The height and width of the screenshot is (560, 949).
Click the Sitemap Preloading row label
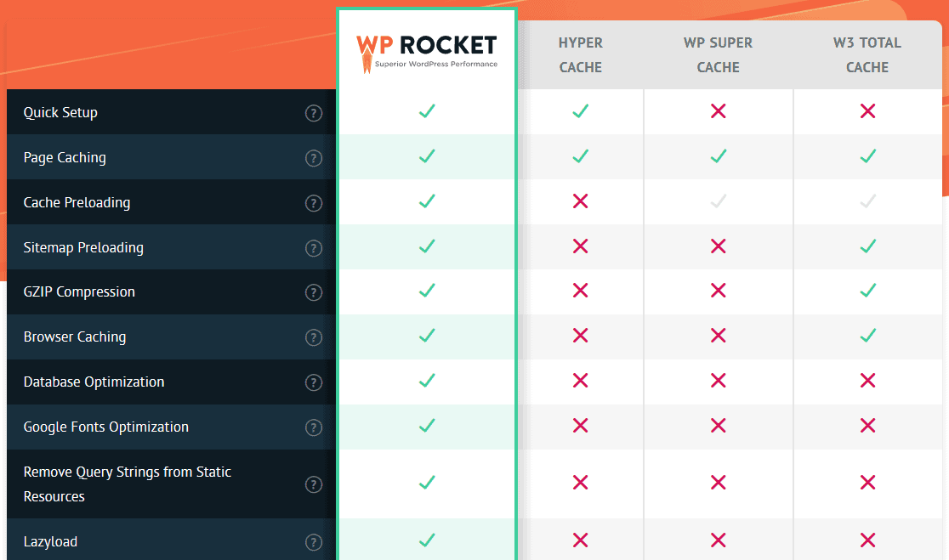tap(83, 248)
